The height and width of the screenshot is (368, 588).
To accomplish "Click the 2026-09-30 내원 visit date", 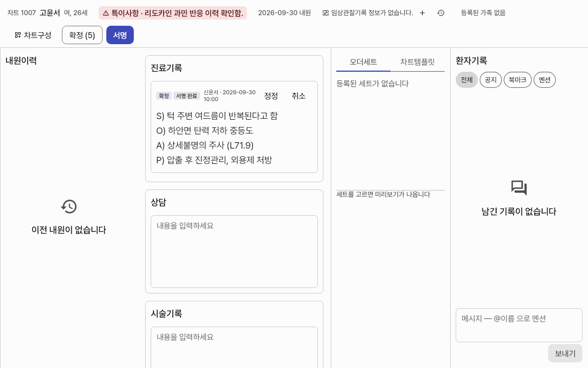I will tap(284, 13).
